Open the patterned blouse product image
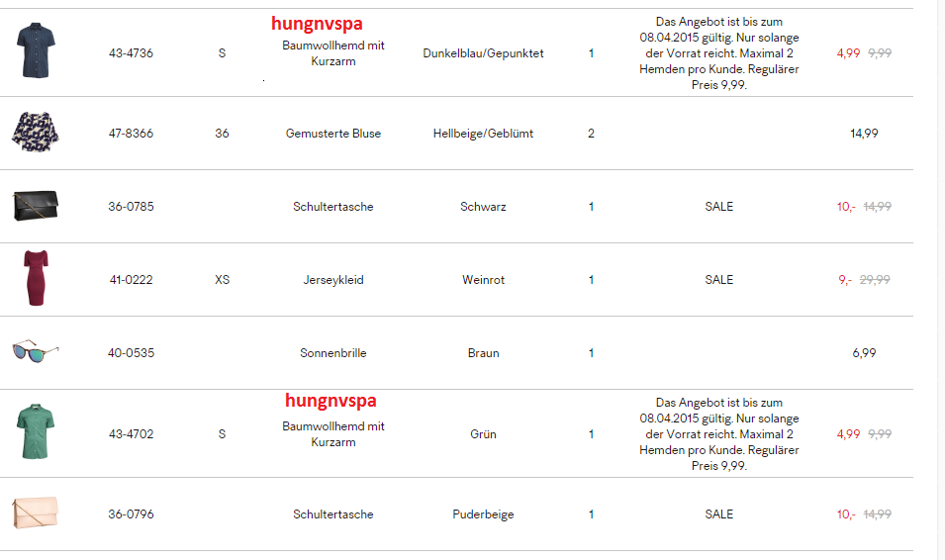Image resolution: width=945 pixels, height=560 pixels. pos(36,132)
